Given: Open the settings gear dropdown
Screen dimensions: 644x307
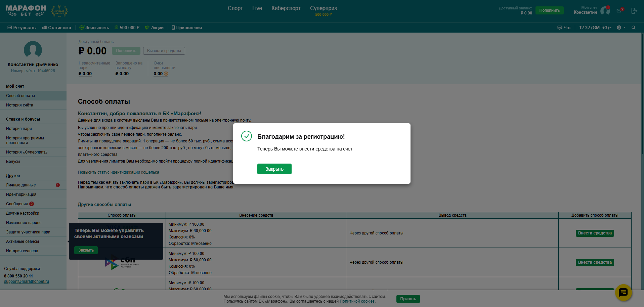Looking at the screenshot, I should point(621,28).
